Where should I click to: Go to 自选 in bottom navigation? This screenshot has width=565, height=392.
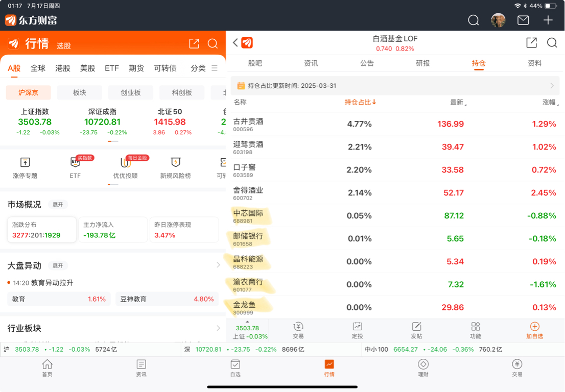[x=235, y=368]
